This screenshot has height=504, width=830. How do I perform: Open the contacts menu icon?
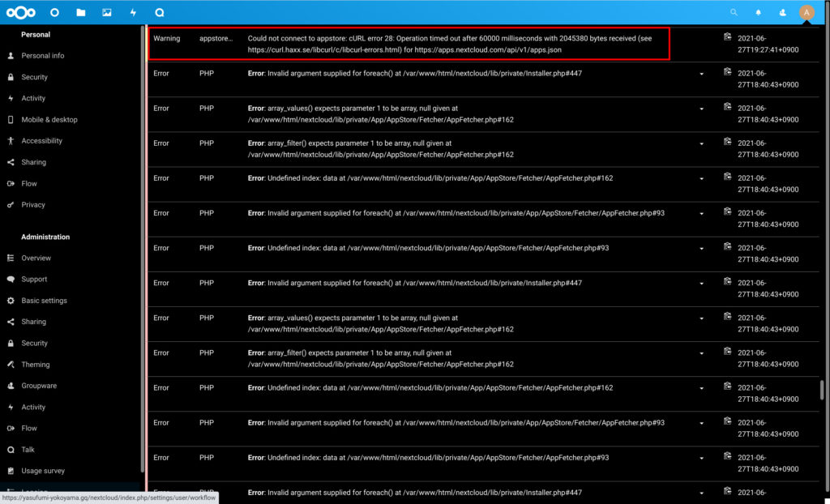(783, 12)
